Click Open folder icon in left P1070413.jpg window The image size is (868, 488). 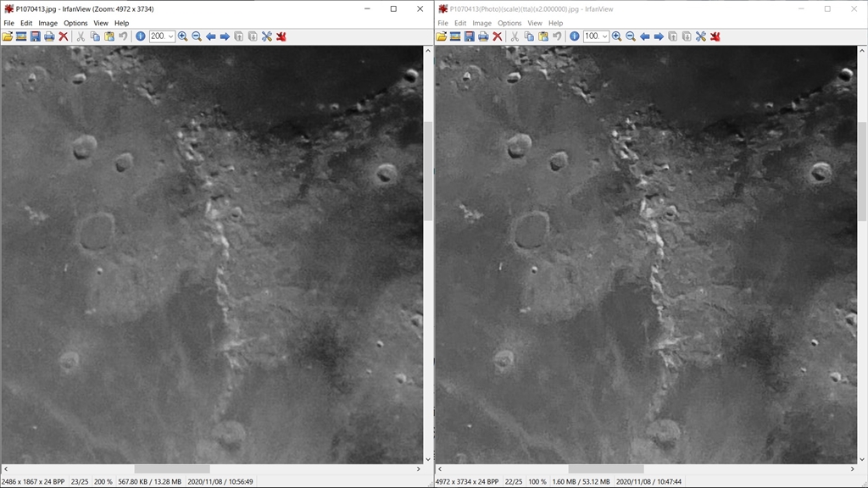click(x=7, y=36)
